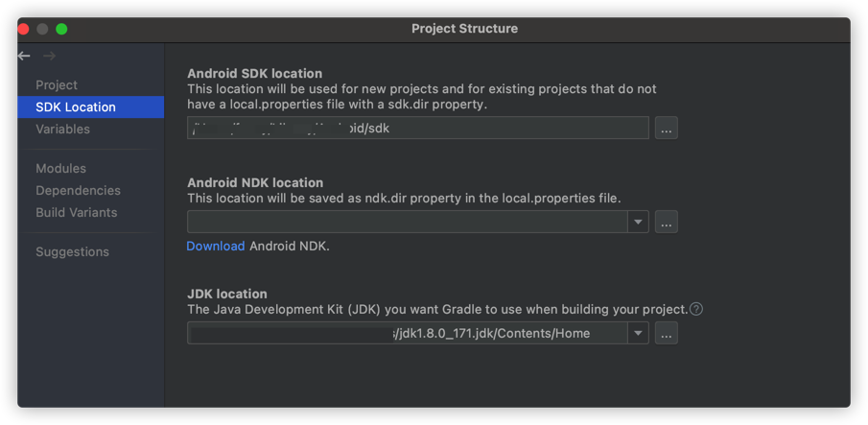
Task: Browse for Android SDK location folder
Action: [x=667, y=128]
